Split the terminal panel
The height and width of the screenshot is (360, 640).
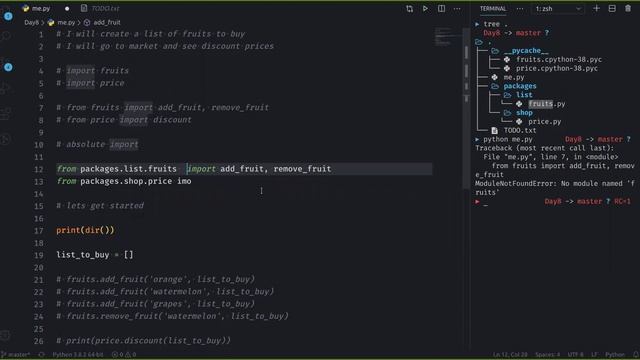(x=612, y=9)
